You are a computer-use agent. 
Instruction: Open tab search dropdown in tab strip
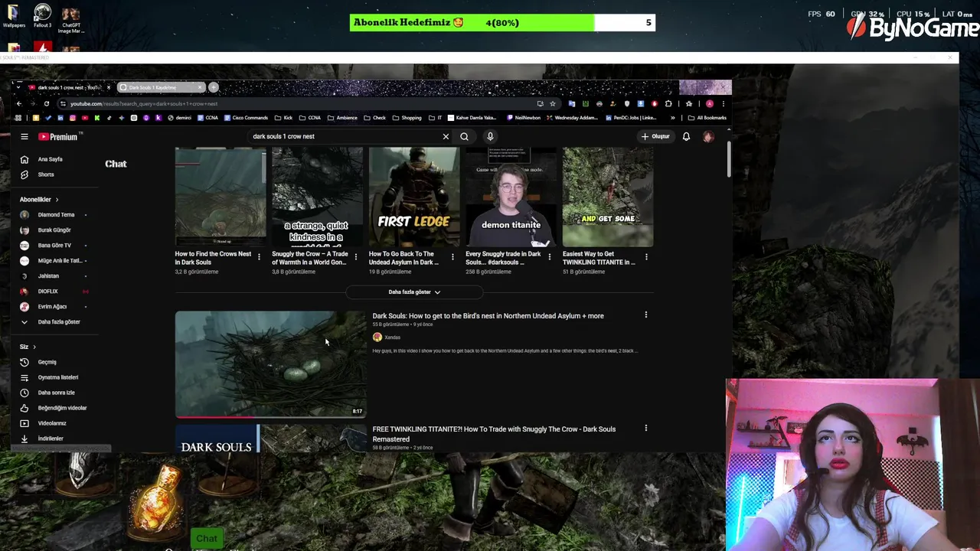click(19, 87)
